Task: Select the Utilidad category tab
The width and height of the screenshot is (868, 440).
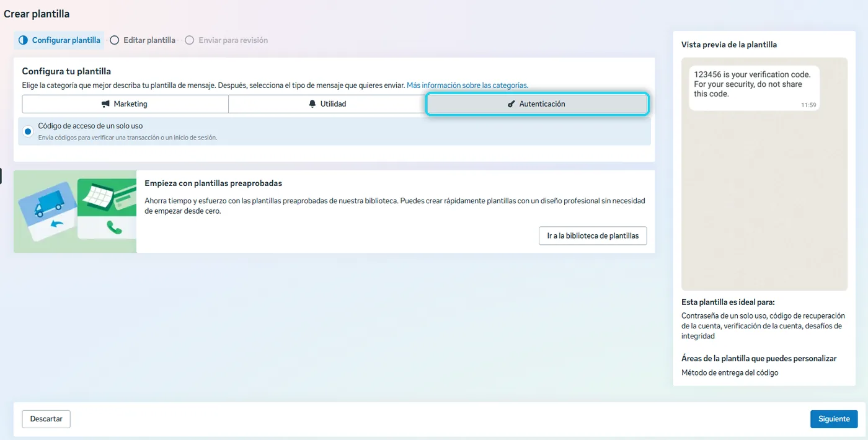Action: tap(327, 104)
